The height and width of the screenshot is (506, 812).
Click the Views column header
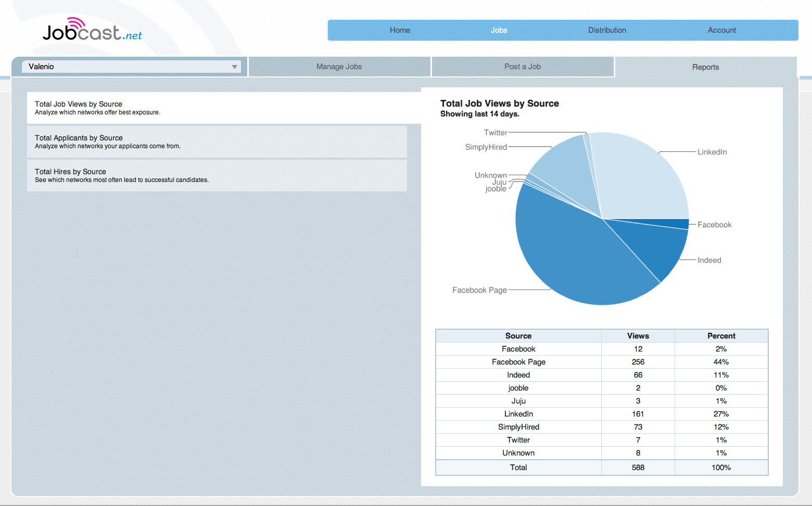click(x=638, y=336)
